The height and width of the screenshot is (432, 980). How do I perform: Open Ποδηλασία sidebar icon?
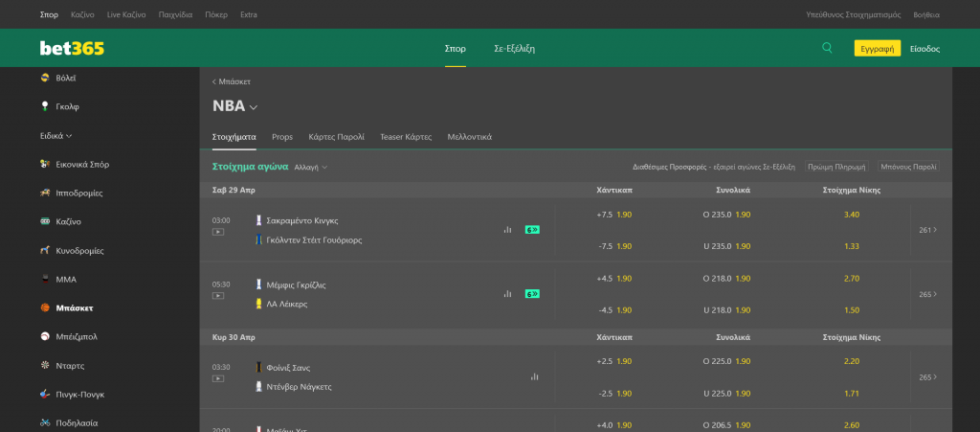[45, 423]
